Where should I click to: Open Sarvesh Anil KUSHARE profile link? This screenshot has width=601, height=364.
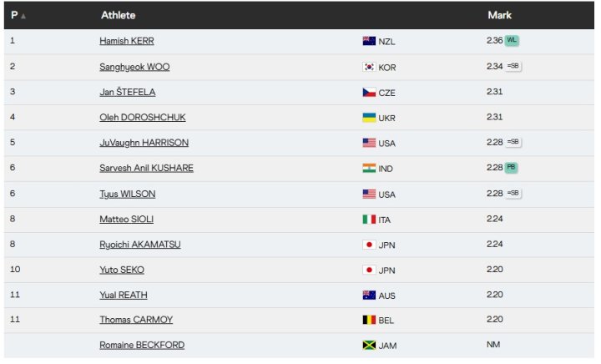point(146,169)
